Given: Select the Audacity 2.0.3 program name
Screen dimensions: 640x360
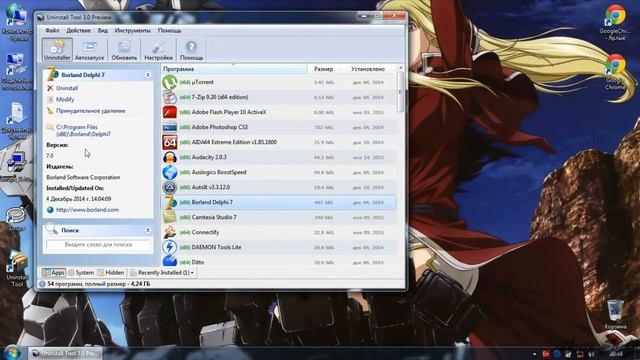Looking at the screenshot, I should click(x=209, y=158).
